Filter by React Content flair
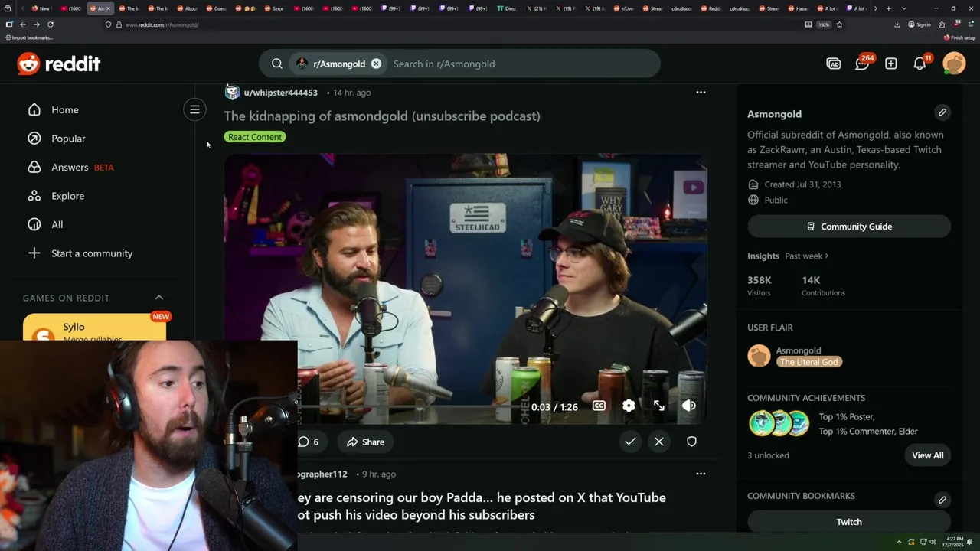Screen dimensions: 980x551 [255, 137]
